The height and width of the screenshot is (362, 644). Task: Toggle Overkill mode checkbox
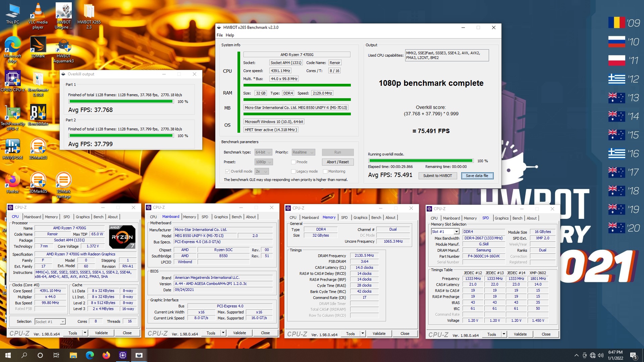click(x=227, y=171)
